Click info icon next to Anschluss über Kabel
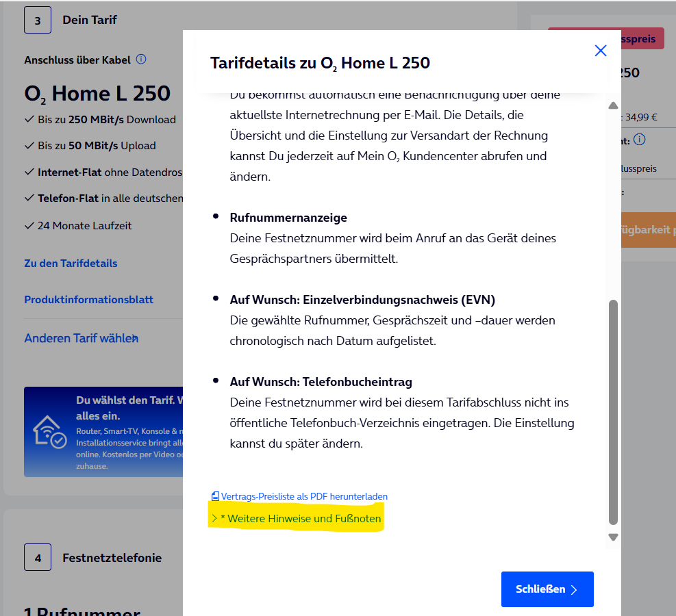 pyautogui.click(x=141, y=59)
